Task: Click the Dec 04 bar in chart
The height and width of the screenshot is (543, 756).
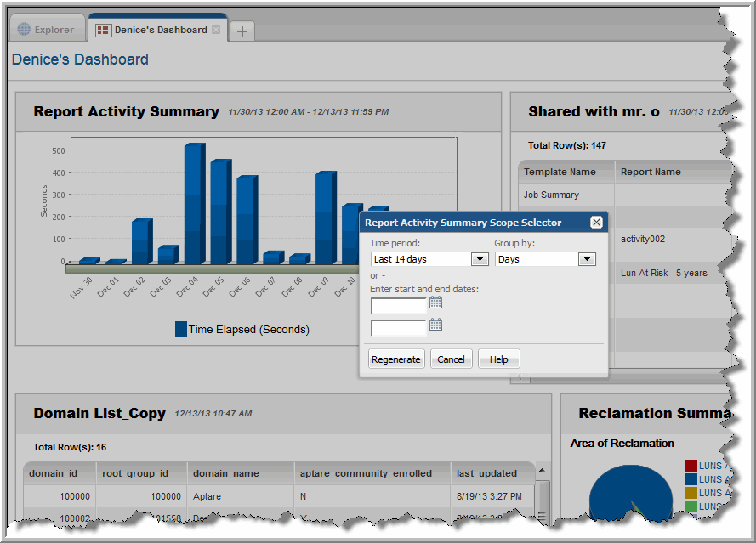Action: point(194,204)
